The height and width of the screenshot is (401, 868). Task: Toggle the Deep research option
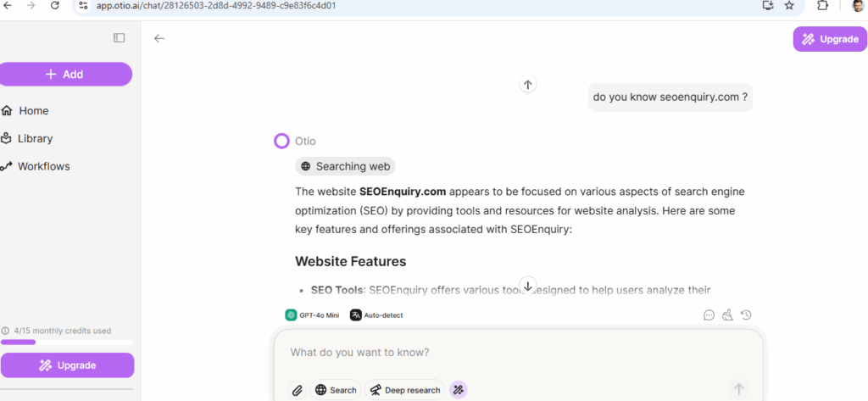click(404, 390)
